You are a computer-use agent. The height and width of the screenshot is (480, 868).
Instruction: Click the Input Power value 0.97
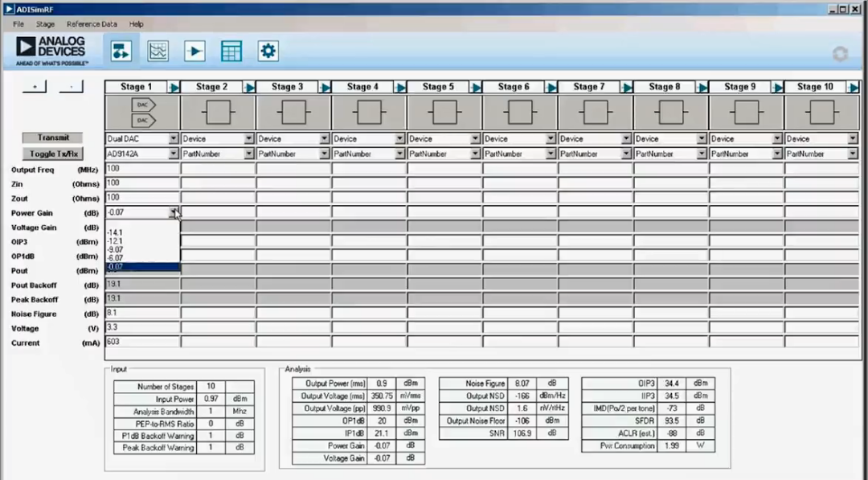[x=211, y=399]
